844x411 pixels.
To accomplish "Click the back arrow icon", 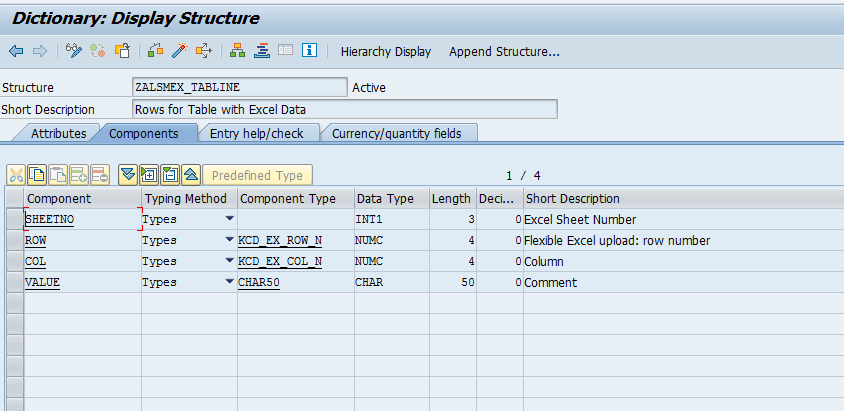I will point(16,51).
